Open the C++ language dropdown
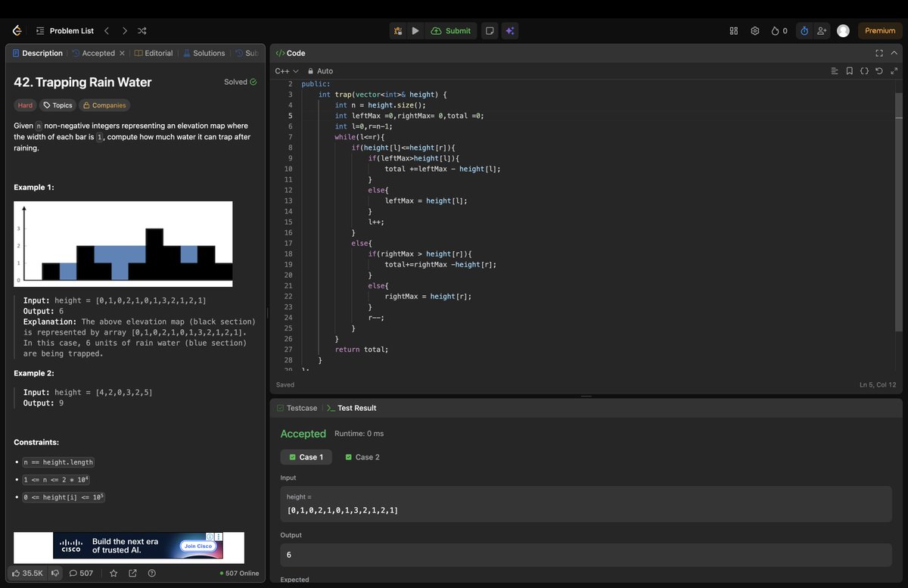Viewport: 908px width, 588px height. click(x=285, y=70)
